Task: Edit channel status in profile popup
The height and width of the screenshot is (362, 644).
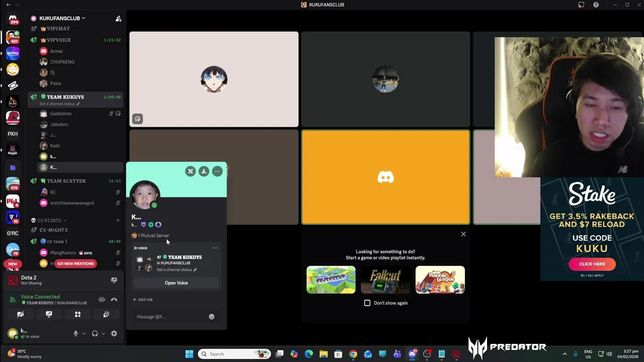Action: (177, 270)
